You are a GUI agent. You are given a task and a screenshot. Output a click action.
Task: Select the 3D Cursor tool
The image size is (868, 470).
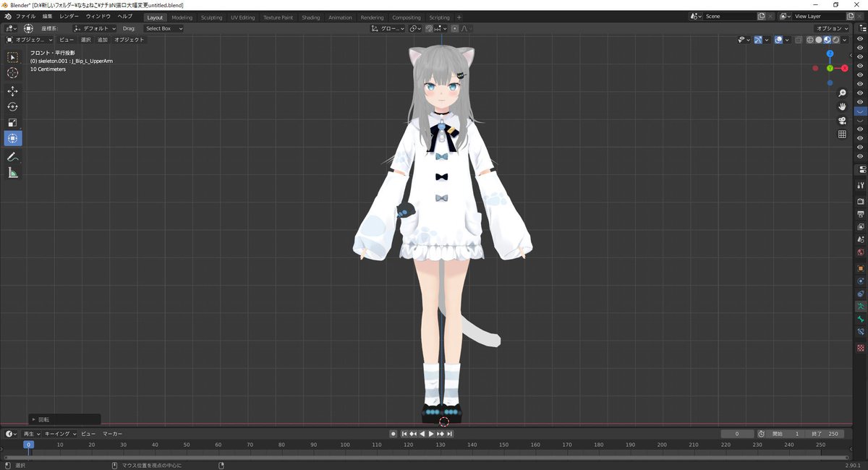tap(13, 73)
